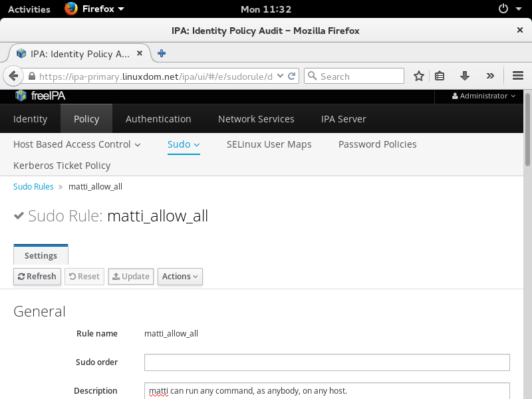Viewport: 532px width, 399px height.
Task: Open the Firefox hamburger menu
Action: coord(518,76)
